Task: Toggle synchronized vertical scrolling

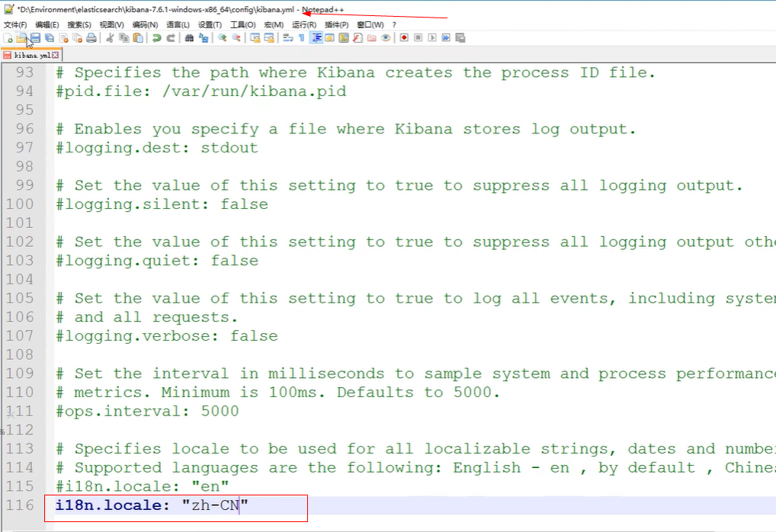Action: pos(255,38)
